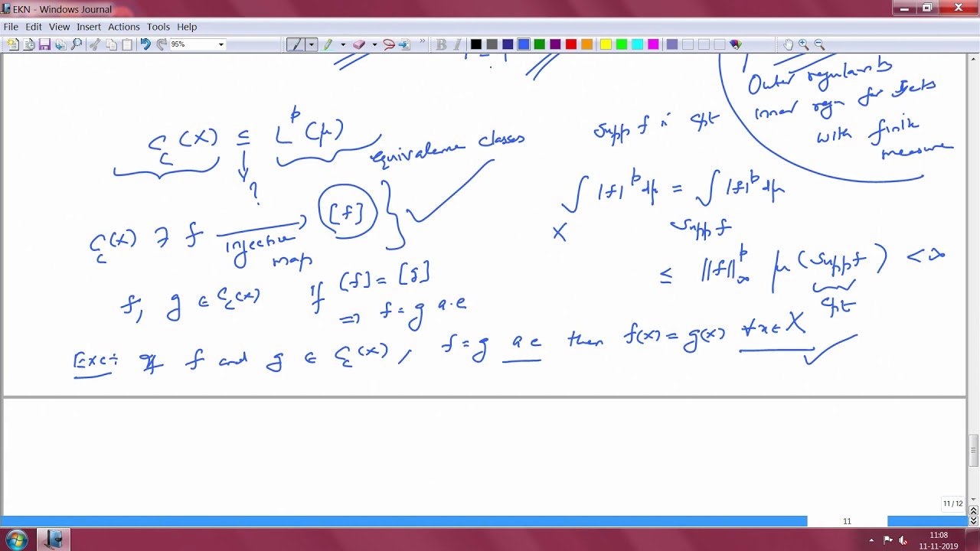This screenshot has height=551, width=980.
Task: Select the Pan hand tool
Action: (x=788, y=44)
